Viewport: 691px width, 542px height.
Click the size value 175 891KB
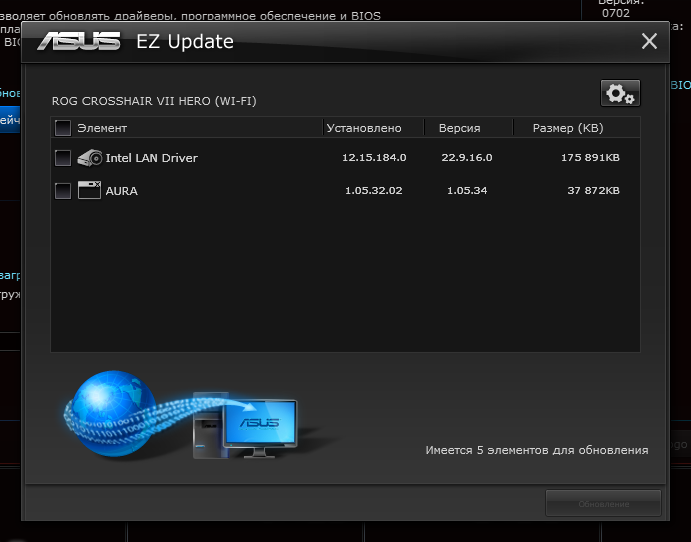590,157
